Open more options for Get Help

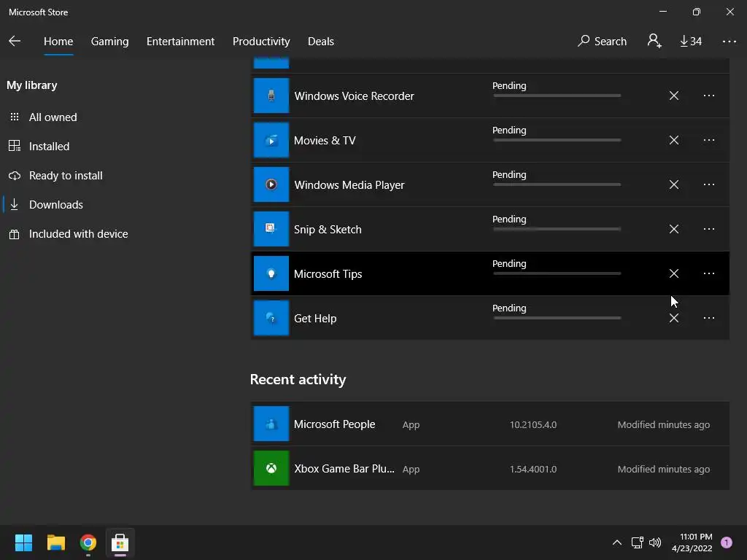709,318
